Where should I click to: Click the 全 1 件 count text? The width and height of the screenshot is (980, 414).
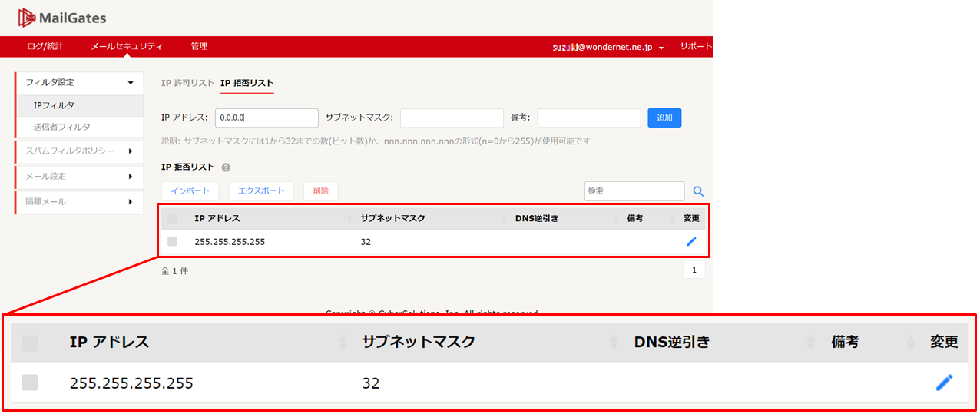[174, 271]
